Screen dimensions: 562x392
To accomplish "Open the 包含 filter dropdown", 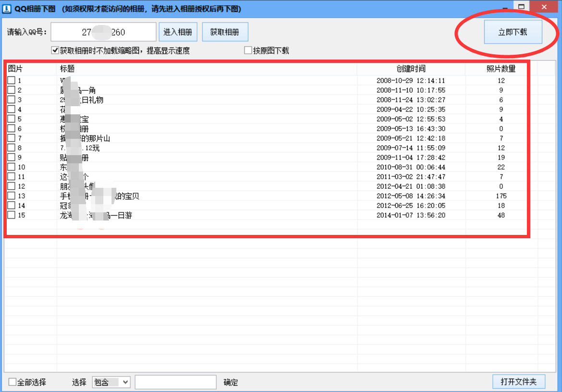I will tap(111, 382).
